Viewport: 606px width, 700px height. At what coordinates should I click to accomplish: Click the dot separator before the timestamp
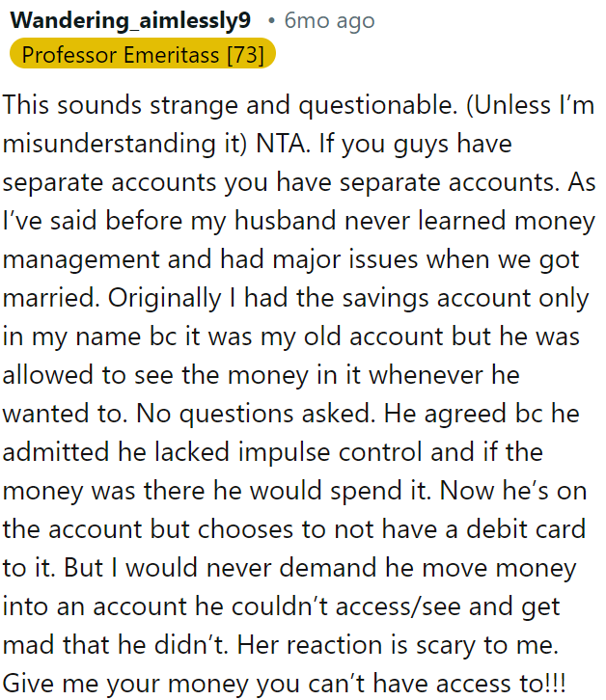[x=271, y=20]
